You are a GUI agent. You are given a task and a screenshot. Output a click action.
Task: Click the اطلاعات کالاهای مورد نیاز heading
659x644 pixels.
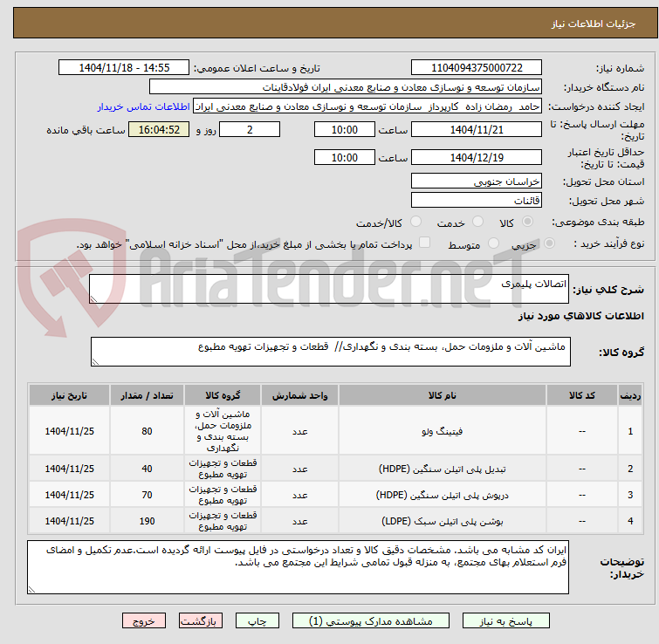point(580,316)
